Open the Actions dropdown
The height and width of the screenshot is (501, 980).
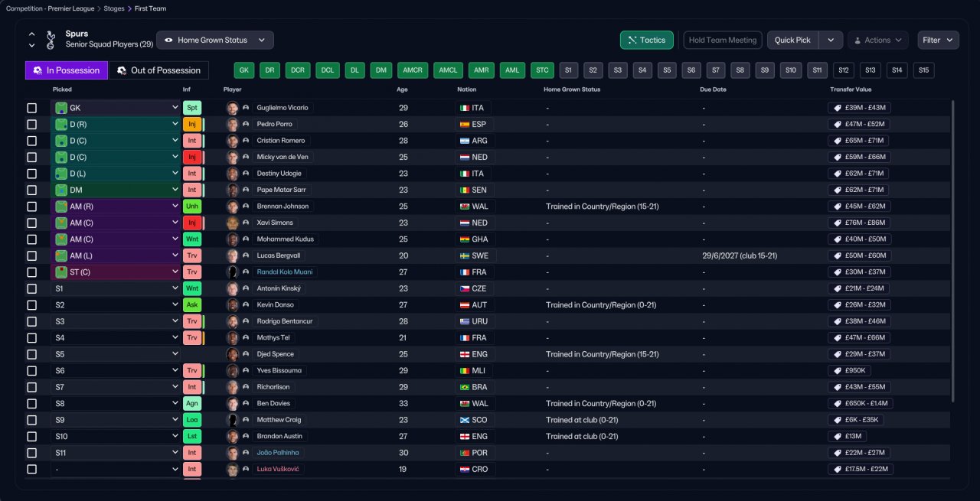click(x=877, y=40)
